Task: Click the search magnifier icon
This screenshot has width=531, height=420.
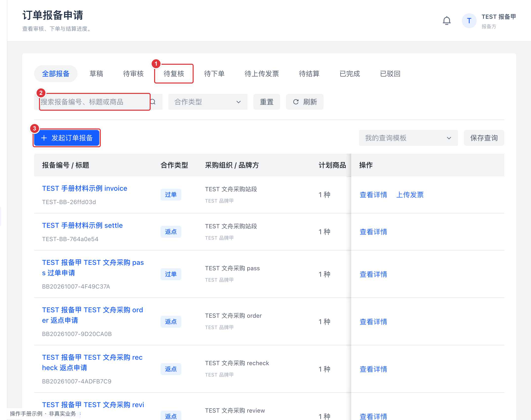Action: [x=153, y=102]
